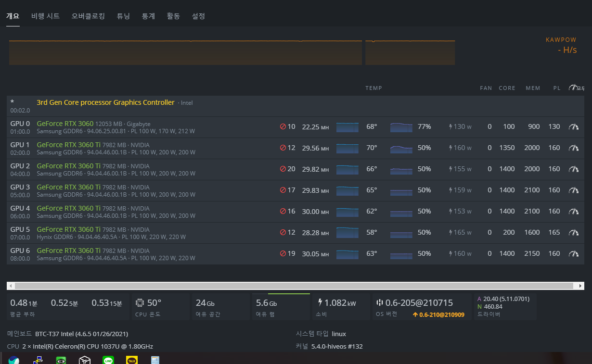Click GPU 5 power limit value 165
Screen dimensions: 592x364
click(554, 232)
